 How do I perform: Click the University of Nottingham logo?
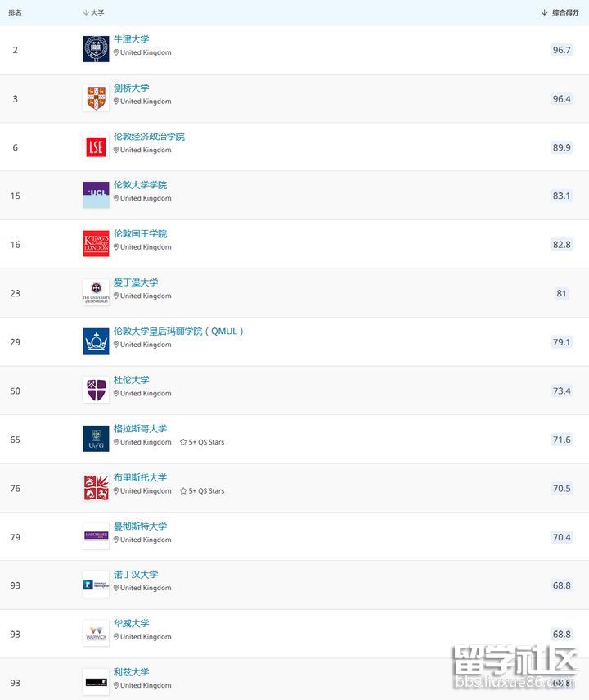click(96, 585)
